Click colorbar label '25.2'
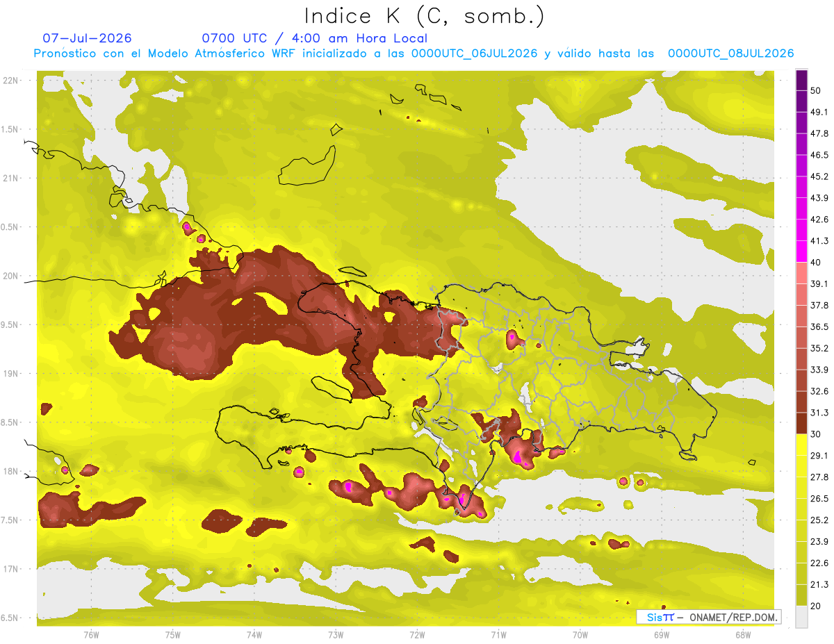Screen dimensions: 834x644 (819, 520)
